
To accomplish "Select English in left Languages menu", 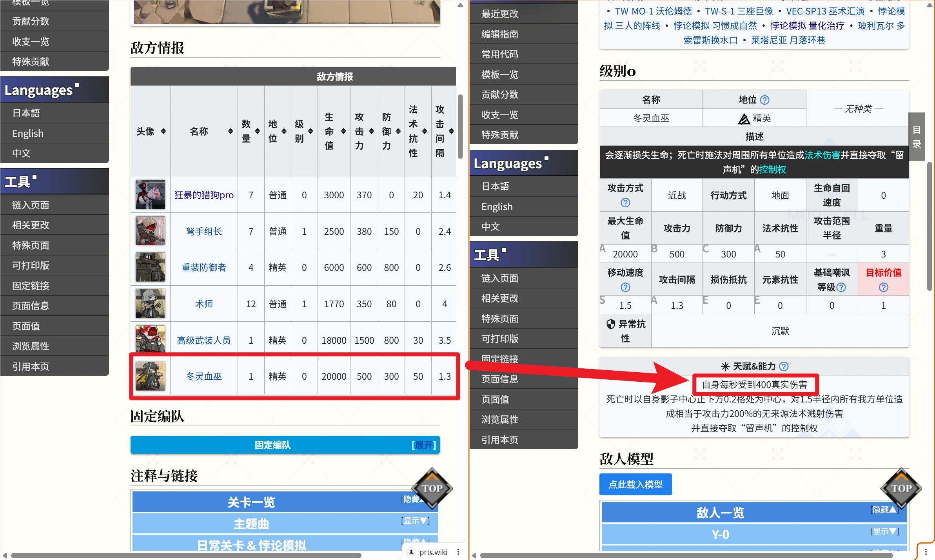I will [28, 133].
